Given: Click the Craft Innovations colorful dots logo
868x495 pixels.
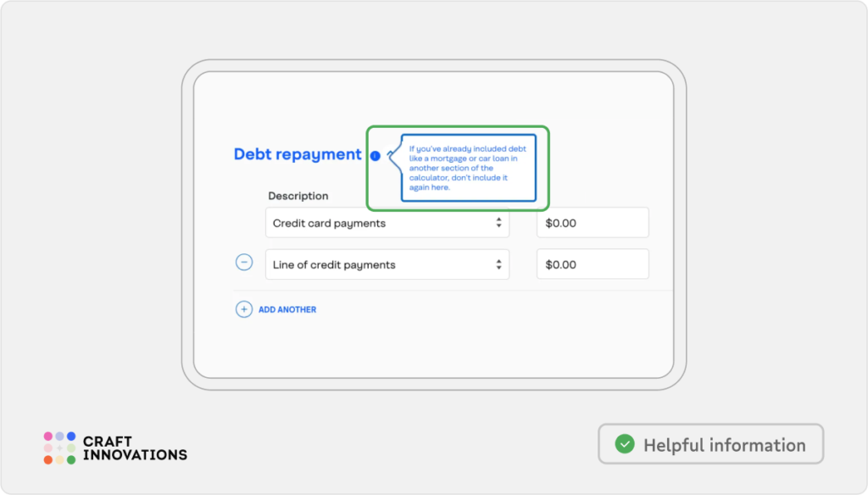Looking at the screenshot, I should (x=59, y=448).
